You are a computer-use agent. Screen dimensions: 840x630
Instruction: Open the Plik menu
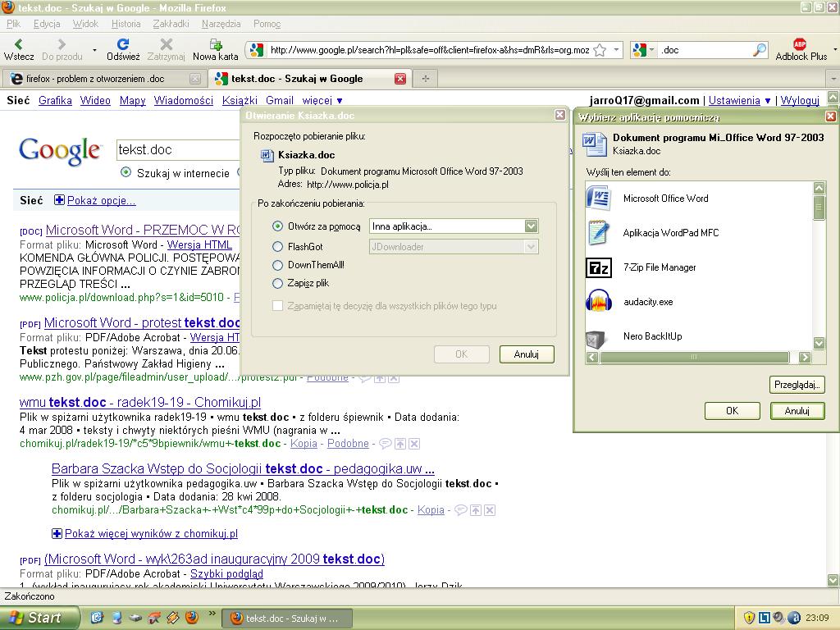click(x=13, y=24)
